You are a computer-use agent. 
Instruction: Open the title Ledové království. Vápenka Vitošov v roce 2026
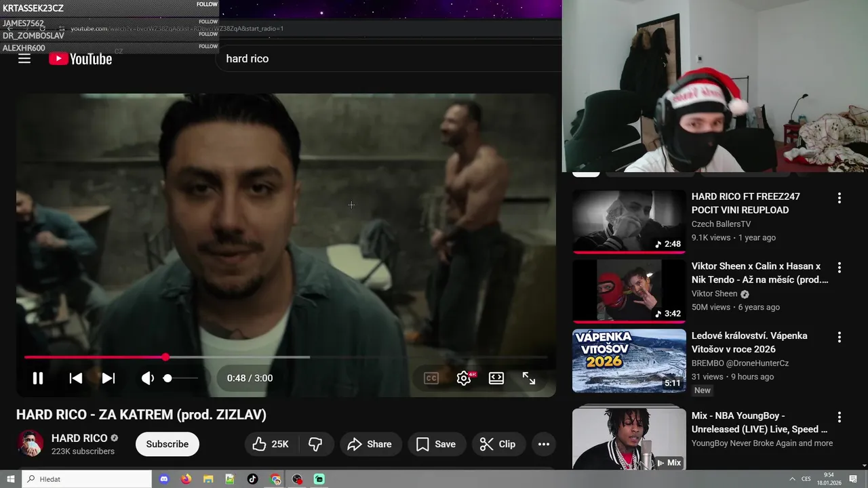749,342
